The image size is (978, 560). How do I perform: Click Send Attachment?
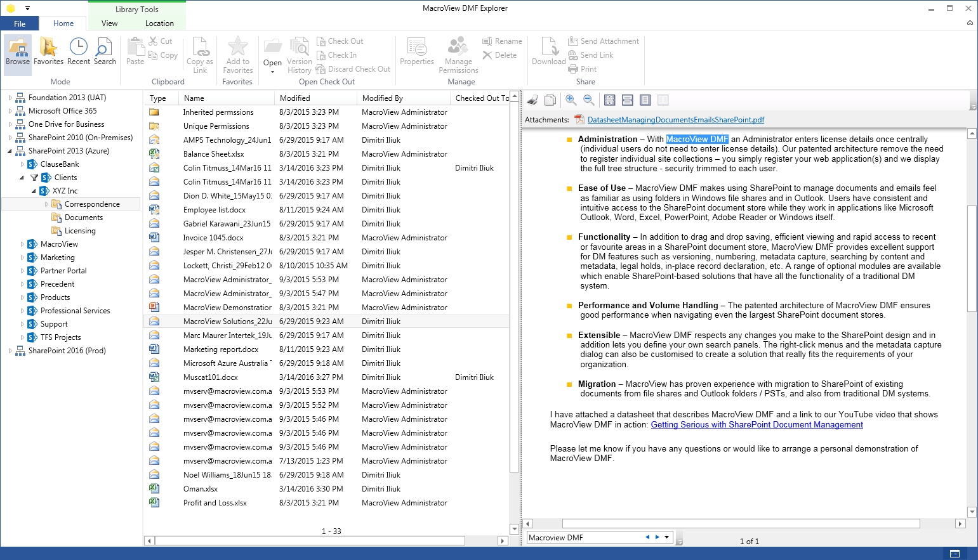pos(604,41)
